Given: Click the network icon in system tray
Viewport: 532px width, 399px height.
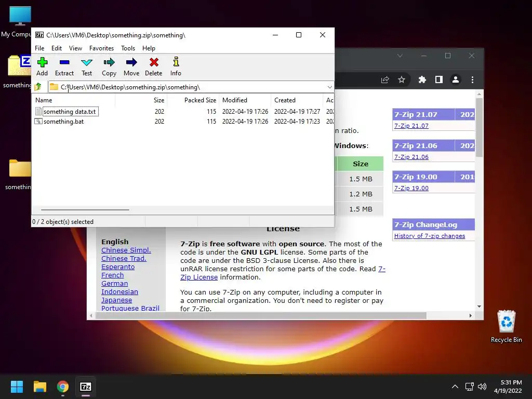Looking at the screenshot, I should pos(470,387).
